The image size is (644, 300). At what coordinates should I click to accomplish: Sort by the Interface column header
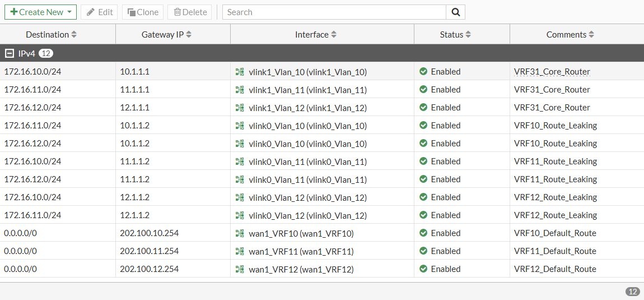(x=316, y=35)
